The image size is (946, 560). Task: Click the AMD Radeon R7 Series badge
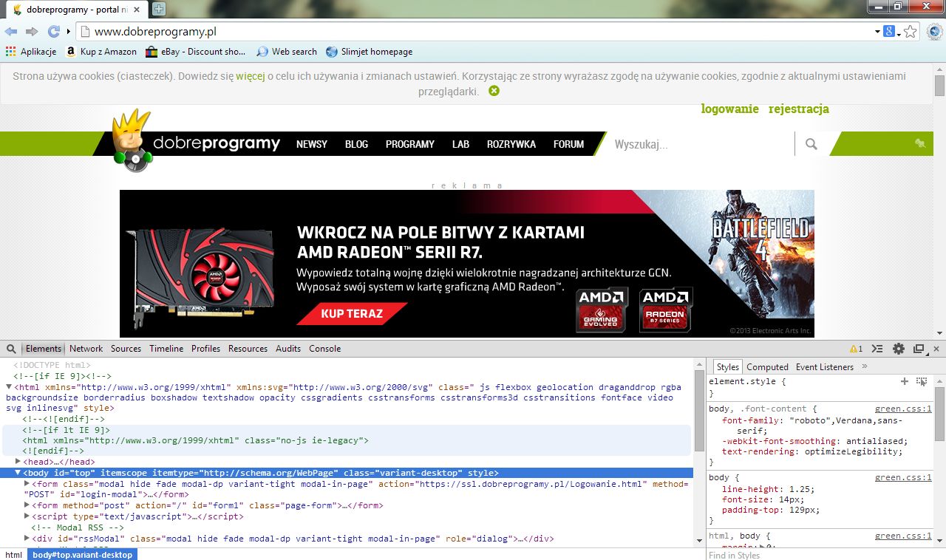pos(666,310)
